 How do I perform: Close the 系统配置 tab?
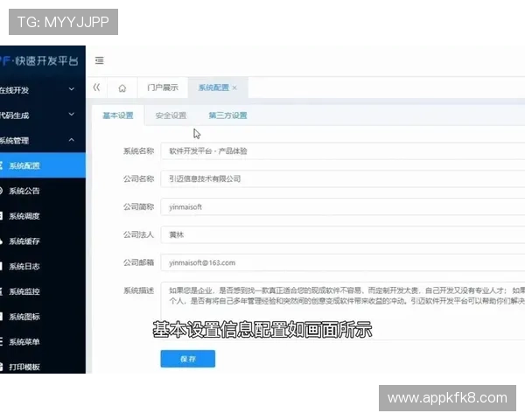234,87
